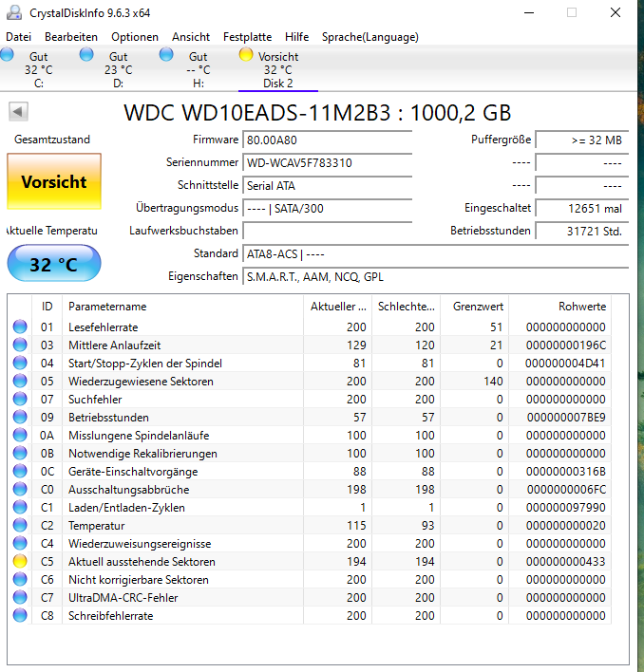Click the Parametername column header
Image resolution: width=644 pixels, height=672 pixels.
pyautogui.click(x=182, y=307)
